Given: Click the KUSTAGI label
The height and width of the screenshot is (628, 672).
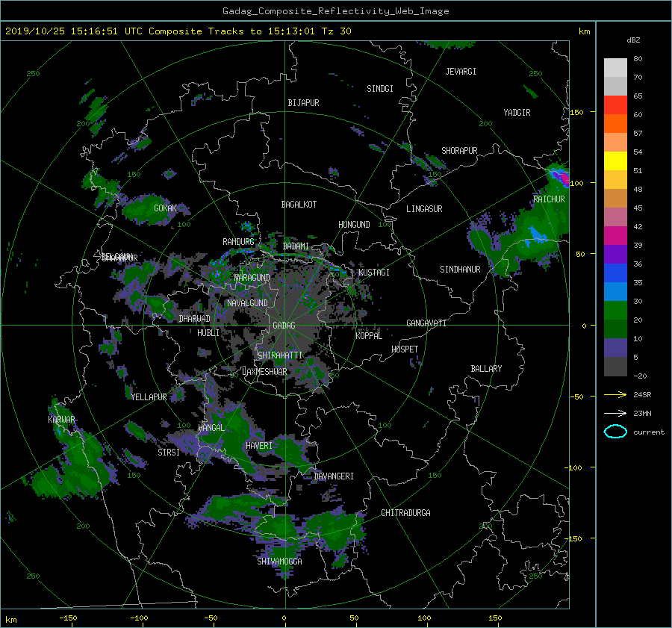Looking at the screenshot, I should tap(374, 273).
